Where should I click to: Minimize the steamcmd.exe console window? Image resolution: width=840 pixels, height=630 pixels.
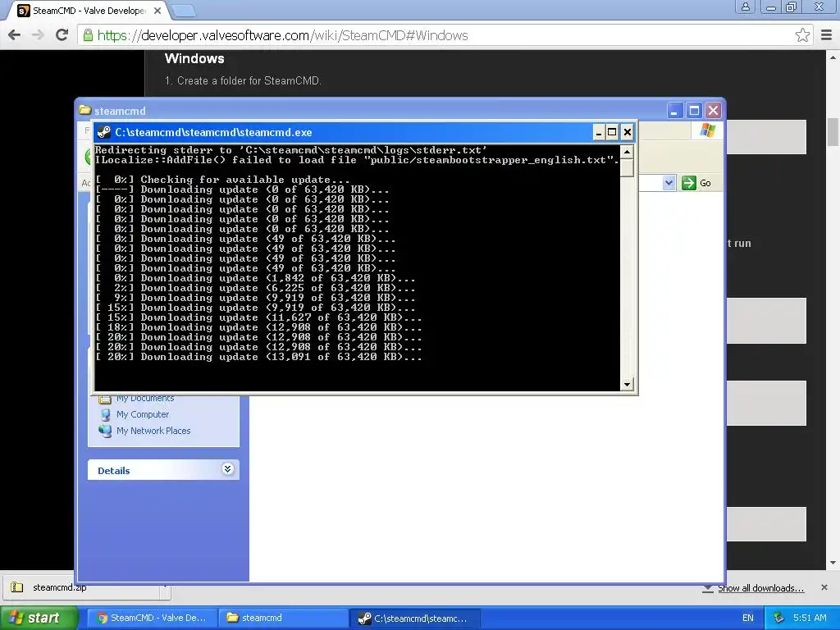click(598, 132)
